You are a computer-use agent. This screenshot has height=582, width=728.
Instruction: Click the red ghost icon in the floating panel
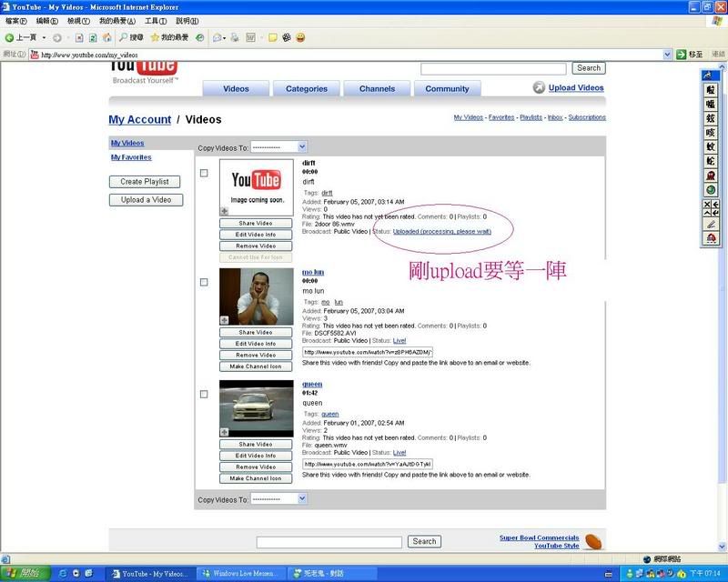[x=710, y=176]
